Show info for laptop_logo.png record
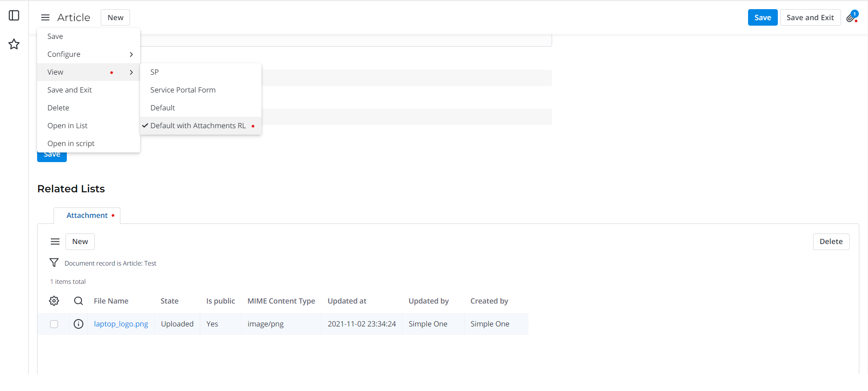868x391 pixels. pos(78,324)
